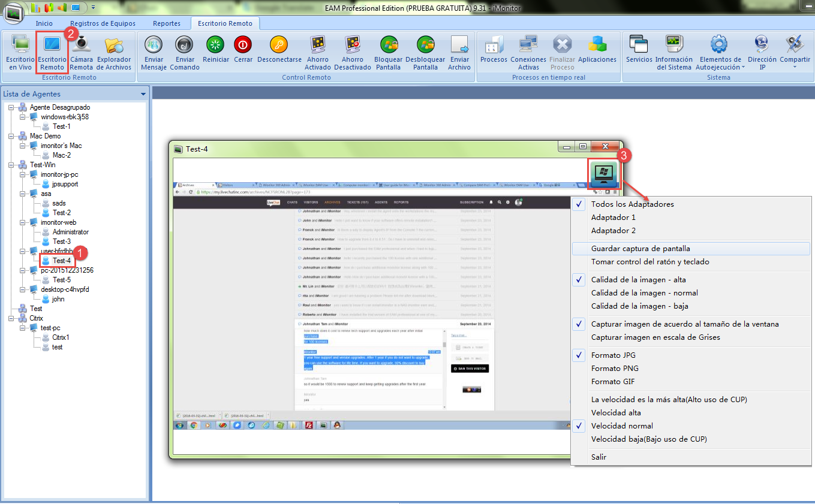Click Salir in the context menu

[599, 457]
